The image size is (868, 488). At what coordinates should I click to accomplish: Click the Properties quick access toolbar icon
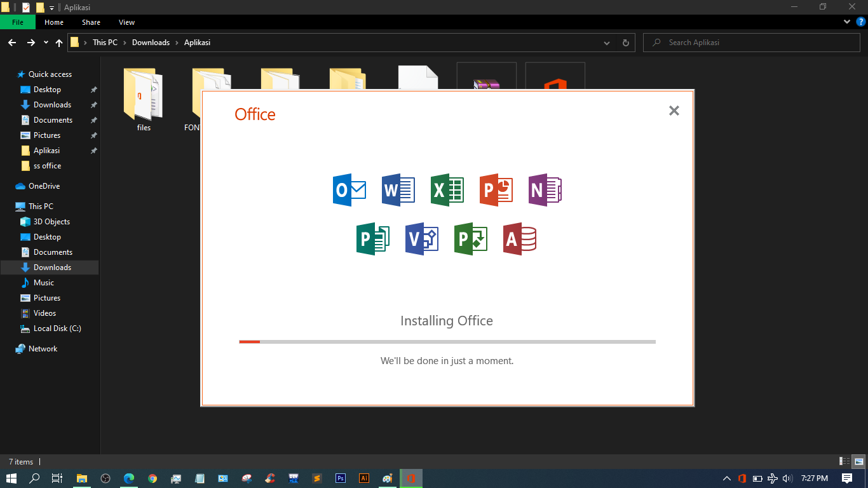[26, 7]
